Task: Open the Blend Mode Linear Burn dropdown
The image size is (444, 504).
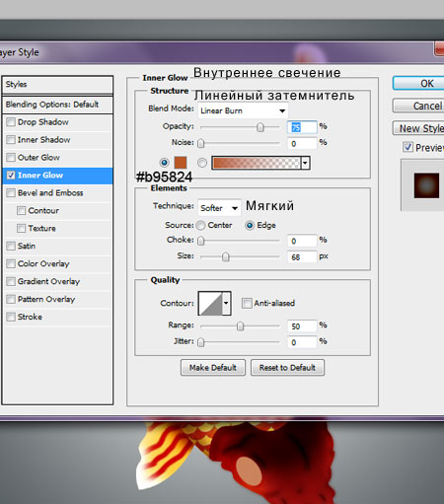Action: pyautogui.click(x=243, y=110)
